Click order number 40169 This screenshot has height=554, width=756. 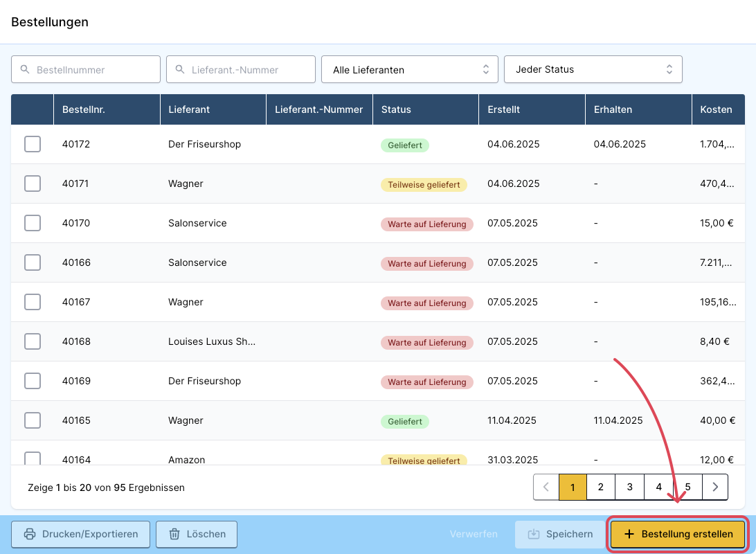tap(76, 381)
